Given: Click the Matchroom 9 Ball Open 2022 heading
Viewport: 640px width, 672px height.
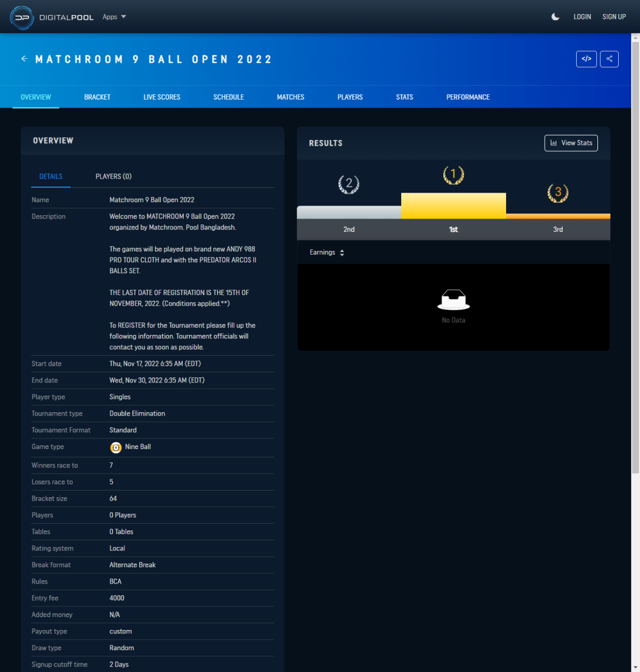Looking at the screenshot, I should point(154,59).
